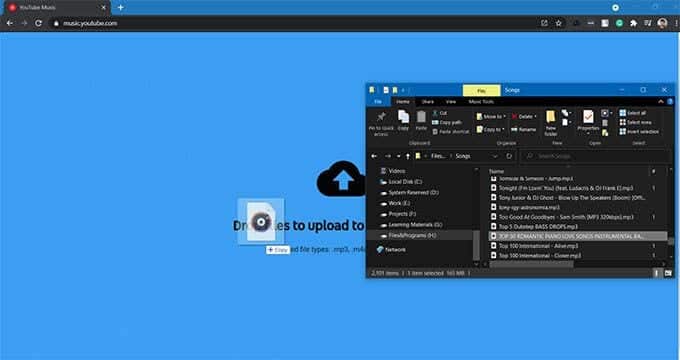The width and height of the screenshot is (680, 360).
Task: Click the navigation pane vertical scrollbar
Action: point(476,244)
